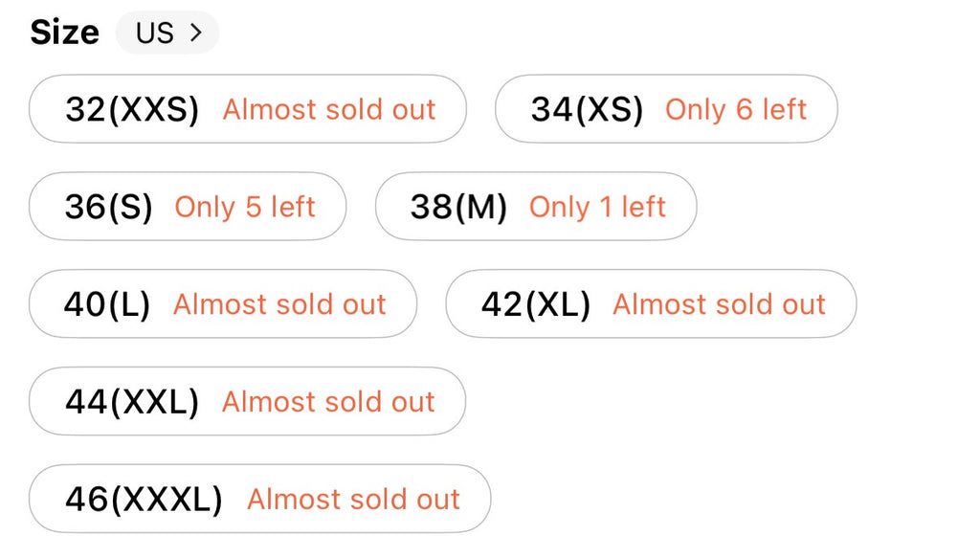Click 'Almost sold out' beside 40(L)
980x536 pixels.
[x=279, y=305]
